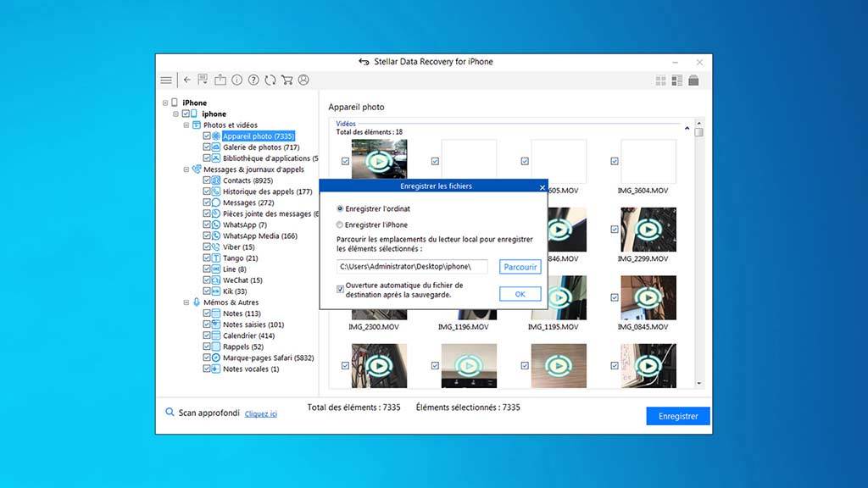The image size is (868, 488).
Task: Open the info icon in the toolbar
Action: pyautogui.click(x=236, y=80)
